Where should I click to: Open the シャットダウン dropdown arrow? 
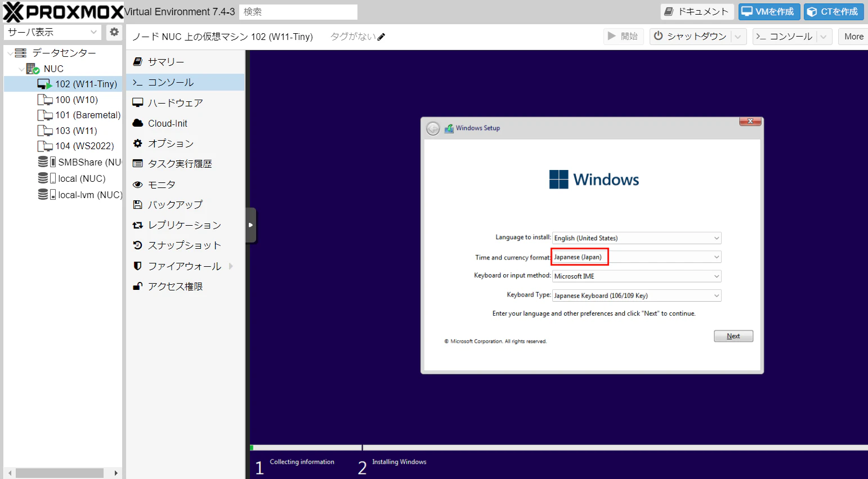(x=738, y=37)
